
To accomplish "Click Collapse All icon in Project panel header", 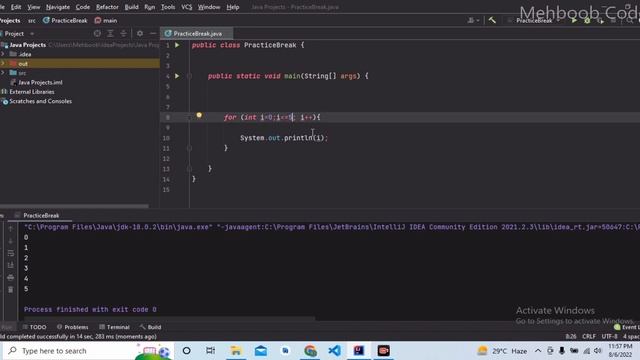I will click(123, 33).
